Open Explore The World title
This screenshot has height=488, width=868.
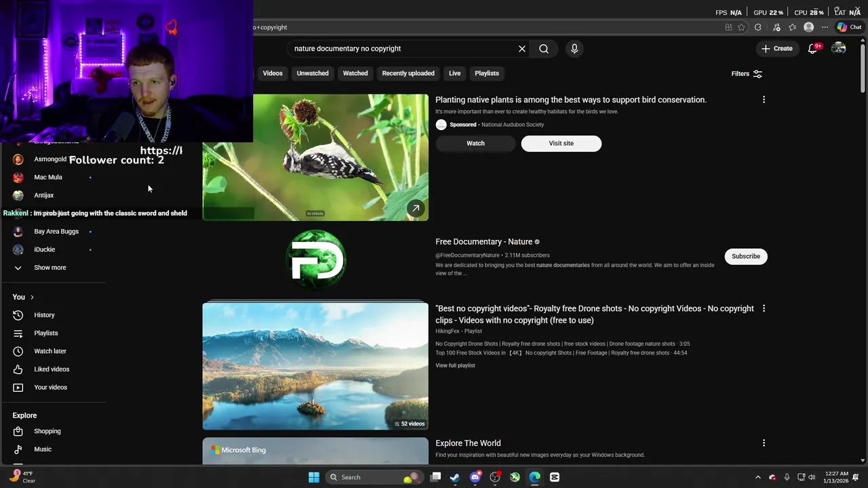click(x=468, y=443)
